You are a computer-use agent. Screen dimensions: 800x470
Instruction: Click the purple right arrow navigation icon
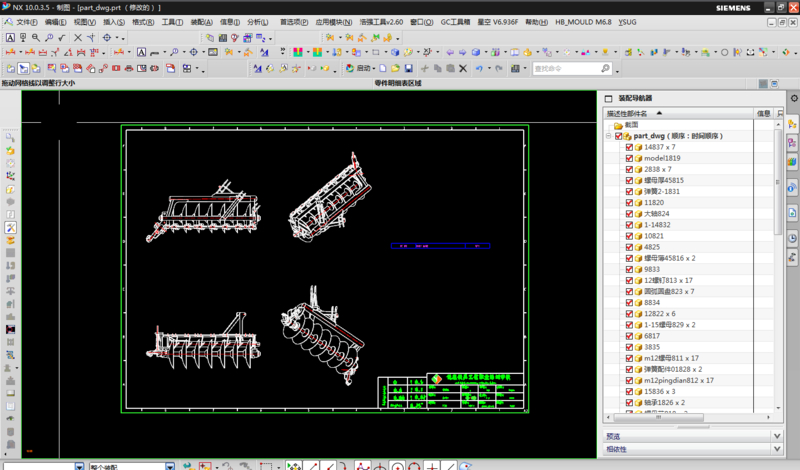pos(462,52)
